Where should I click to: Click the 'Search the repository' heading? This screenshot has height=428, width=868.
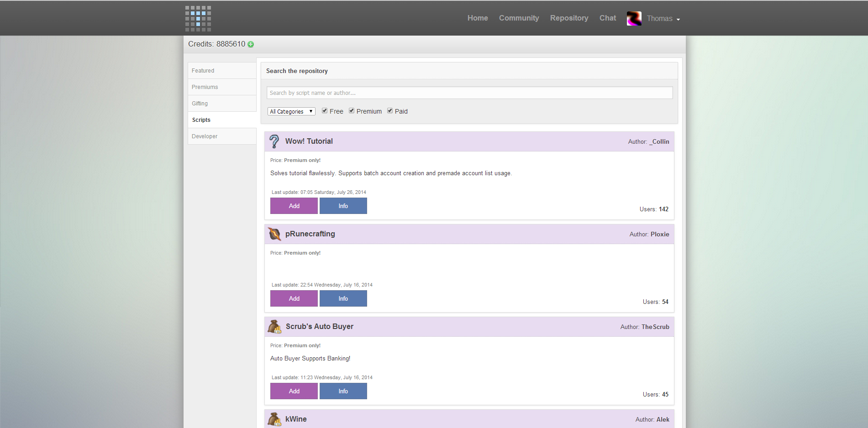297,71
